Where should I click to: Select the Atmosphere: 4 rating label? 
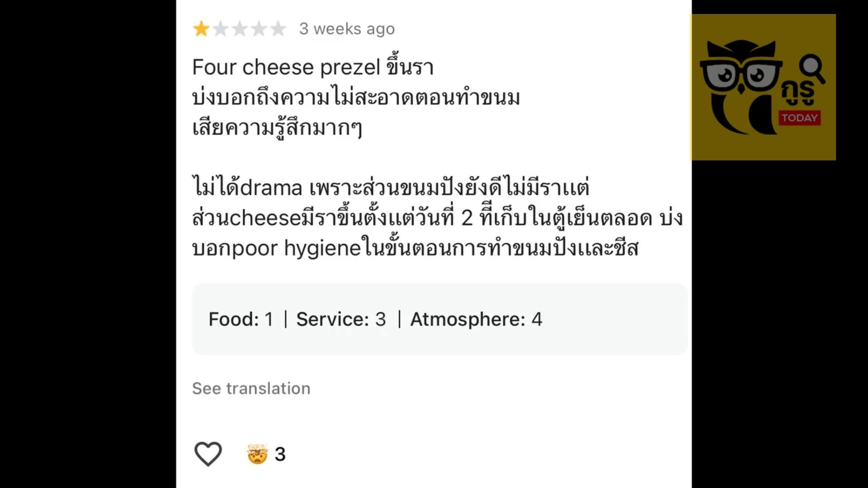tap(476, 319)
